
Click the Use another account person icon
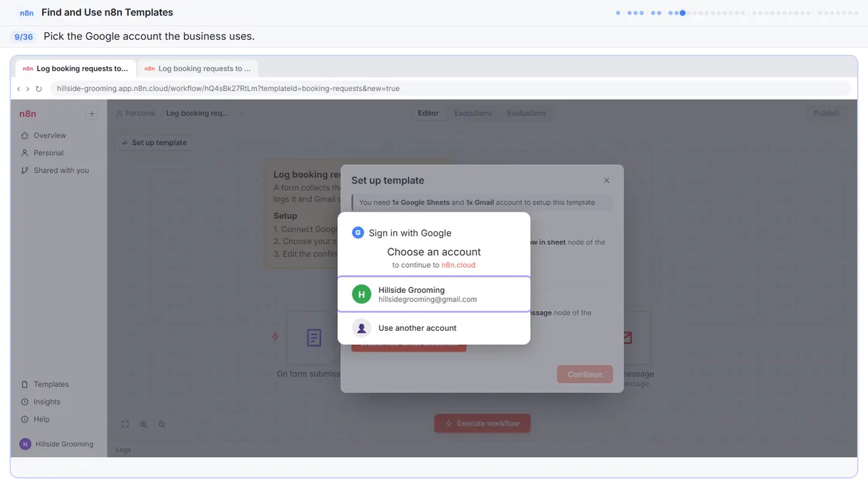(361, 328)
